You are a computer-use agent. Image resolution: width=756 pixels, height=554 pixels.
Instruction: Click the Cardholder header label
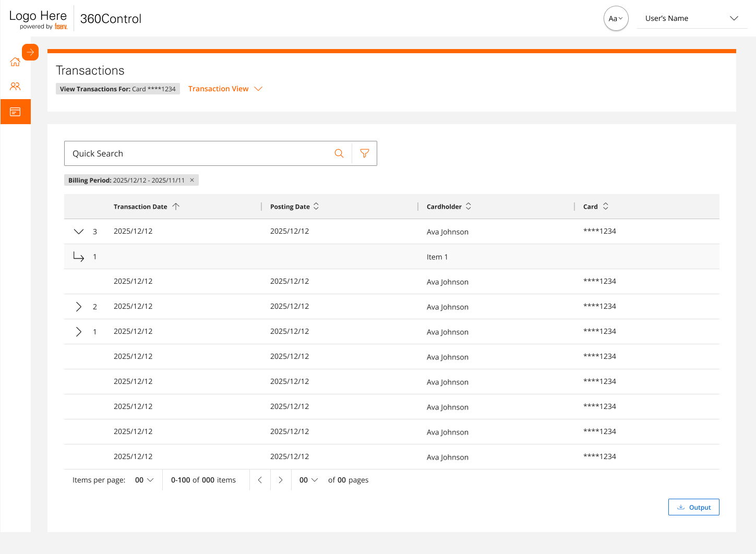(444, 207)
